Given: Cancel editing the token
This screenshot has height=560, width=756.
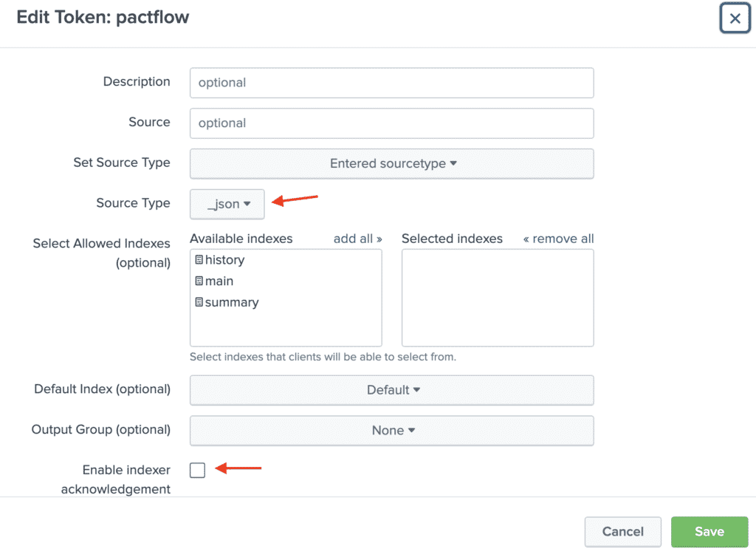Looking at the screenshot, I should click(x=622, y=531).
